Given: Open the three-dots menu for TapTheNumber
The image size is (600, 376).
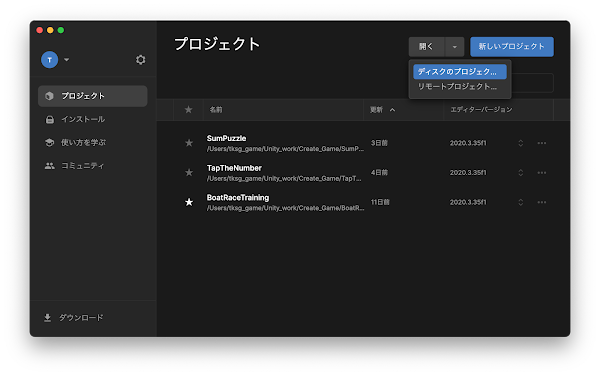Looking at the screenshot, I should coord(541,173).
